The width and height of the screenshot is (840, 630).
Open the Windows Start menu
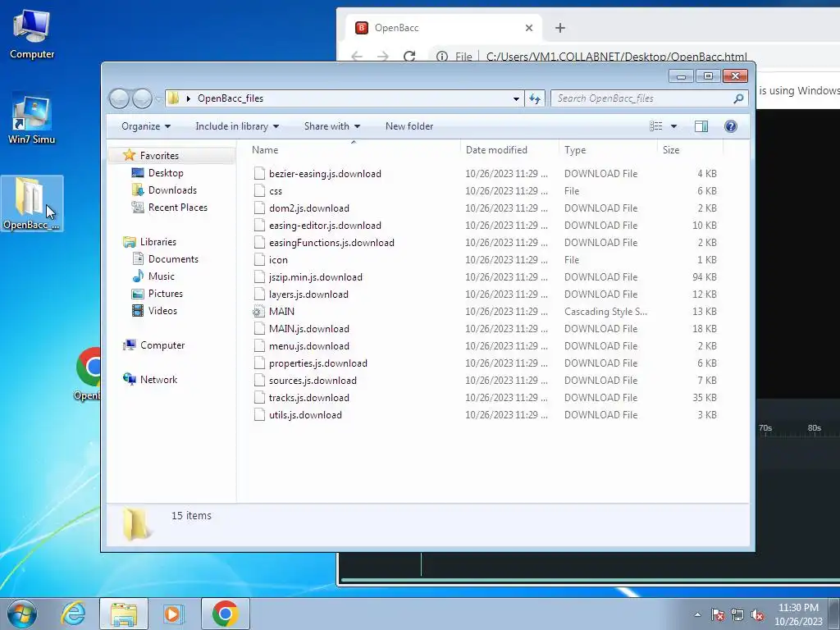[22, 614]
